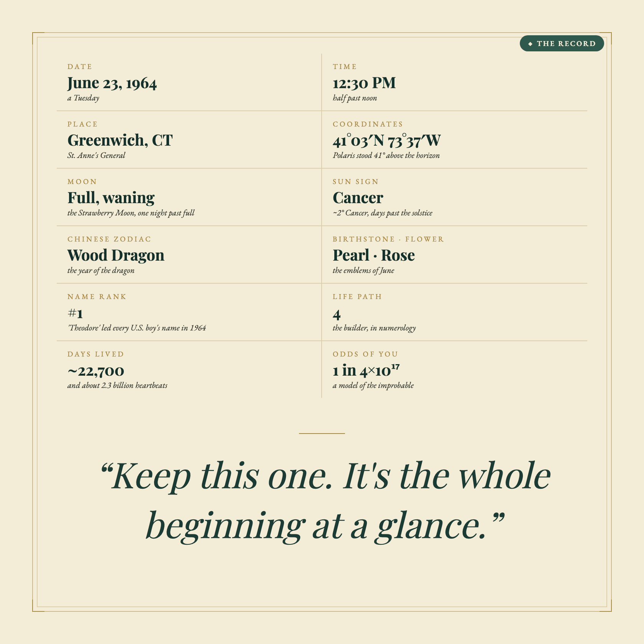Click the 1 in 4×10¹⁷ odds value
This screenshot has width=644, height=644.
(x=366, y=370)
